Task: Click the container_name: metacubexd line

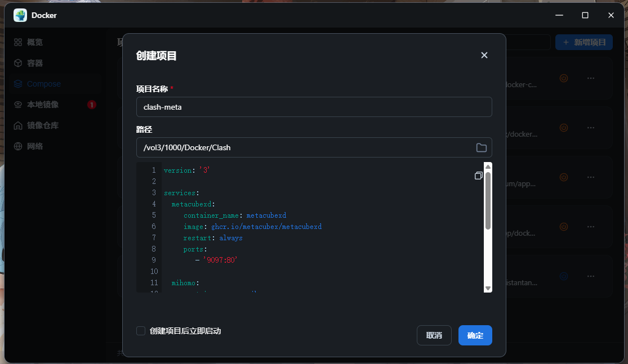Action: tap(235, 215)
